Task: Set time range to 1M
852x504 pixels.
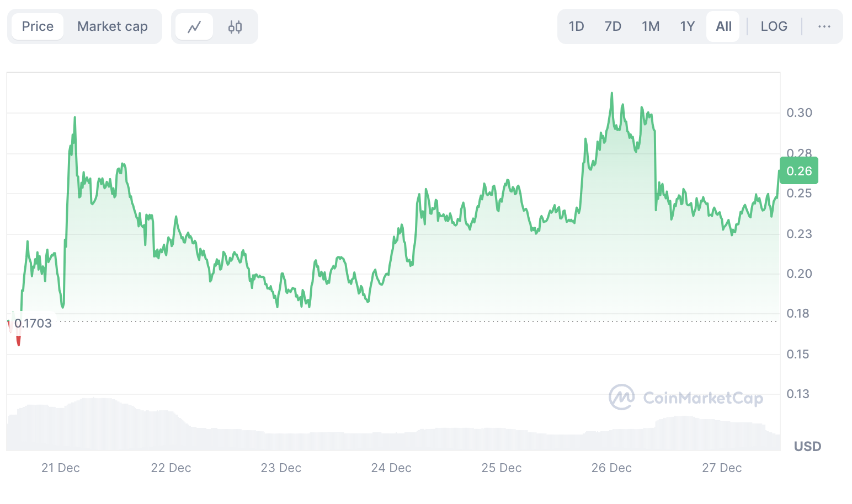Action: click(x=651, y=26)
